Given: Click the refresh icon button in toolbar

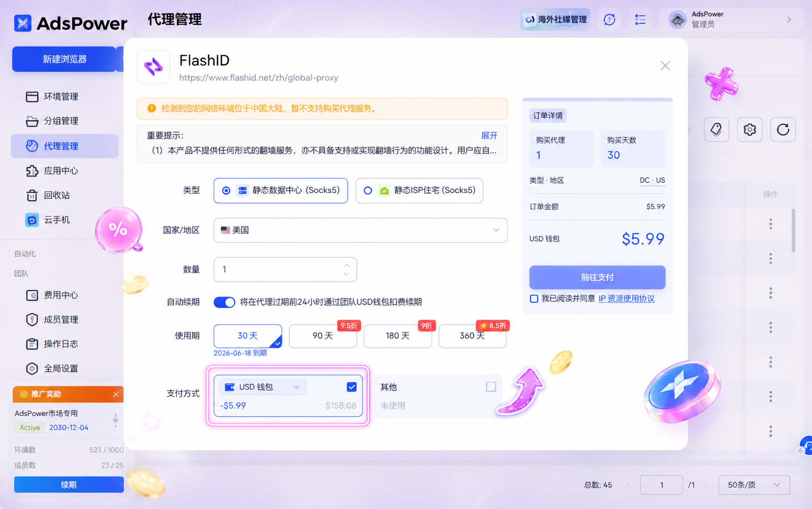Looking at the screenshot, I should point(783,129).
